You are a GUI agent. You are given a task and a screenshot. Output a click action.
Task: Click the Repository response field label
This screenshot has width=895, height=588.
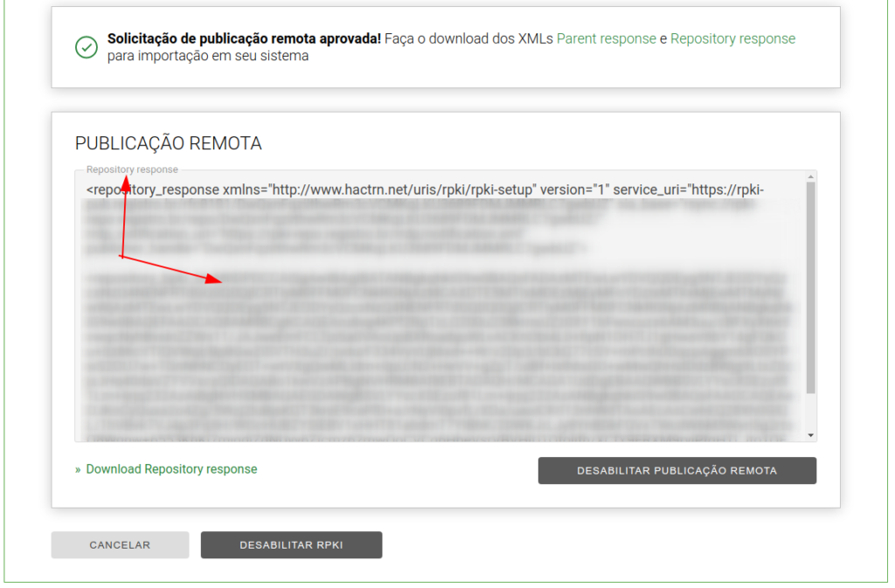point(131,169)
